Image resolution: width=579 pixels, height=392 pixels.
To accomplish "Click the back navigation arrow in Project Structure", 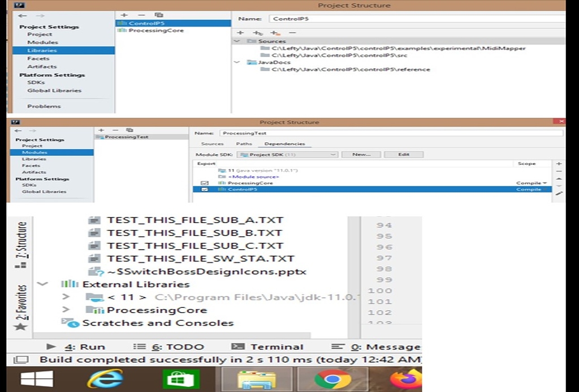I will (22, 15).
